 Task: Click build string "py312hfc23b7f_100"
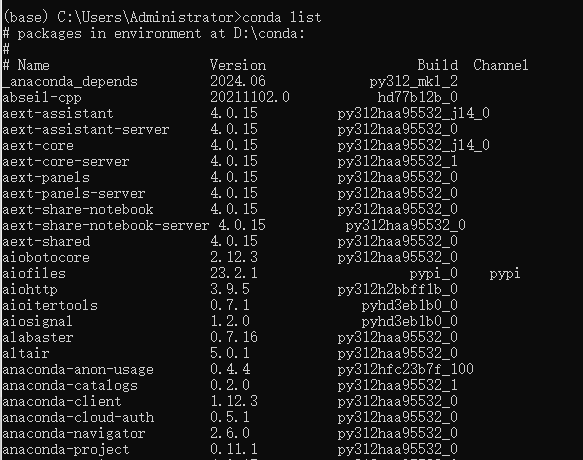(405, 369)
